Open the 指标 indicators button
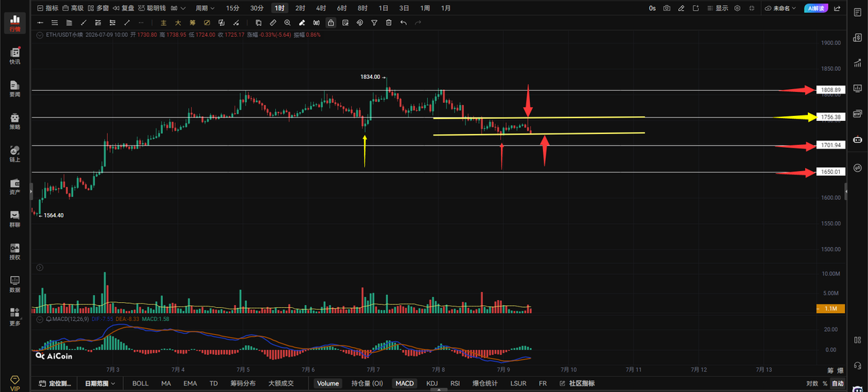 [48, 8]
